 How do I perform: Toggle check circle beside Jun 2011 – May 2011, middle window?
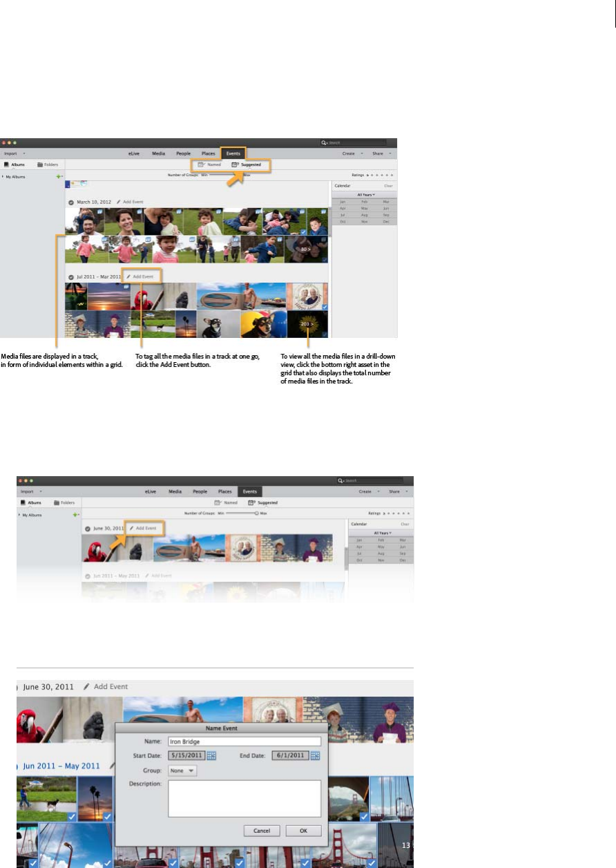tap(88, 576)
